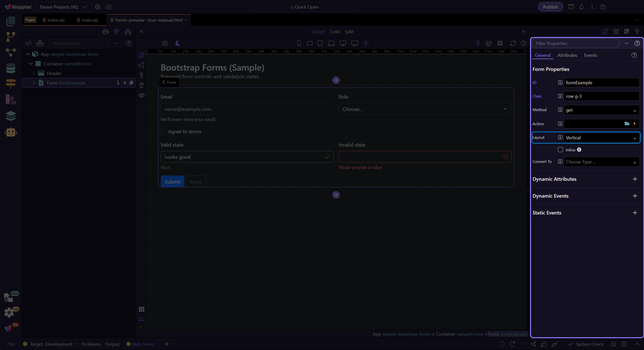Viewport: 644px width, 350px height.
Task: Select the mobile phone viewport icon
Action: pyautogui.click(x=299, y=43)
